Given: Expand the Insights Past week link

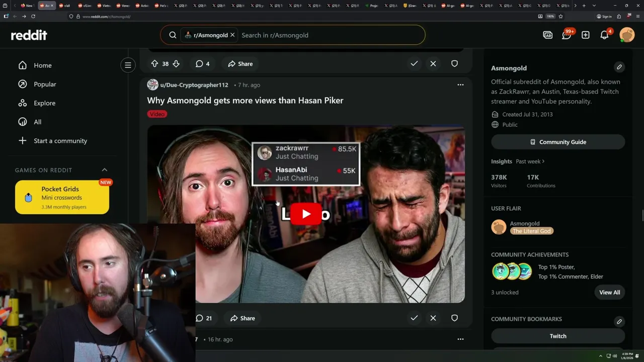Looking at the screenshot, I should (x=530, y=161).
